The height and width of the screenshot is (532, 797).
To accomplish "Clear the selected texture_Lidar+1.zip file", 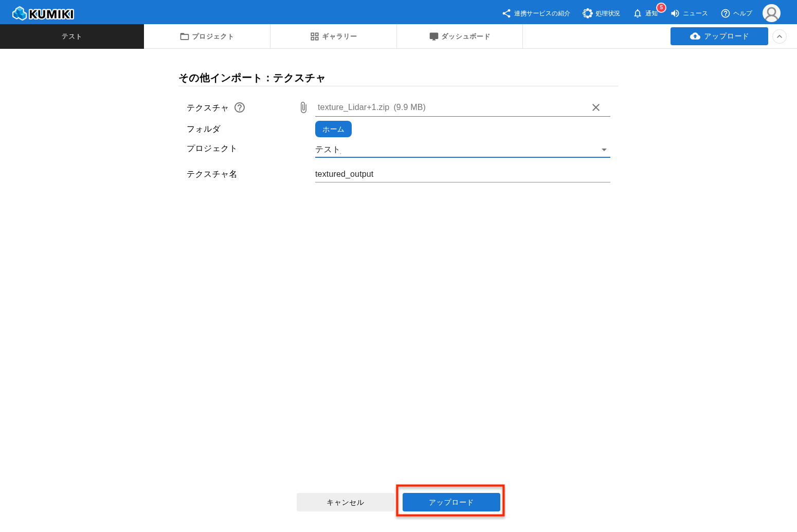I will (x=596, y=107).
